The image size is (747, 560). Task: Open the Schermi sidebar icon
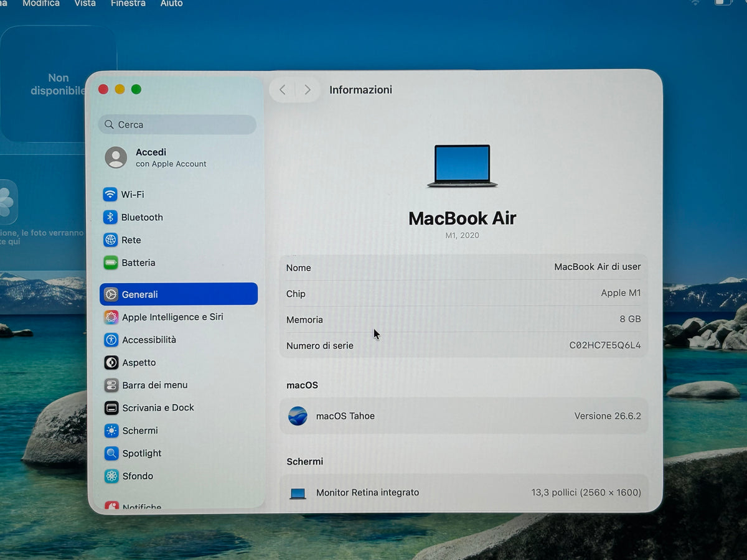[111, 431]
